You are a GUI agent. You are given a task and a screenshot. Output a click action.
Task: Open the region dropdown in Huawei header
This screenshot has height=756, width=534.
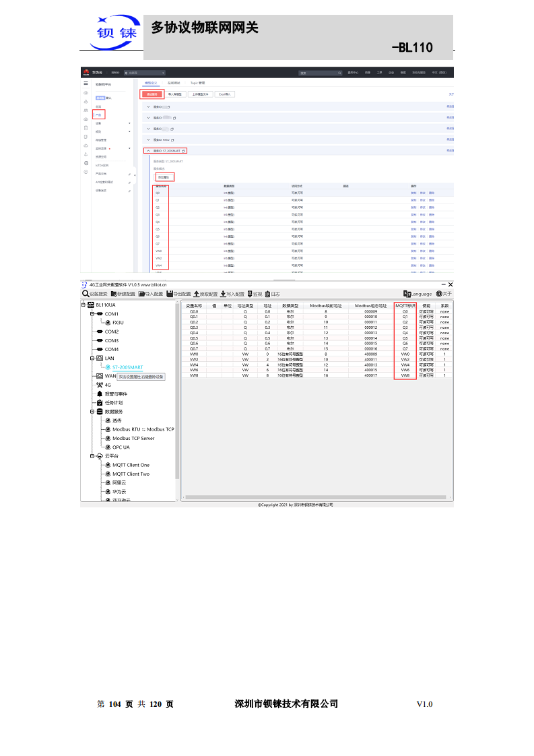[145, 73]
